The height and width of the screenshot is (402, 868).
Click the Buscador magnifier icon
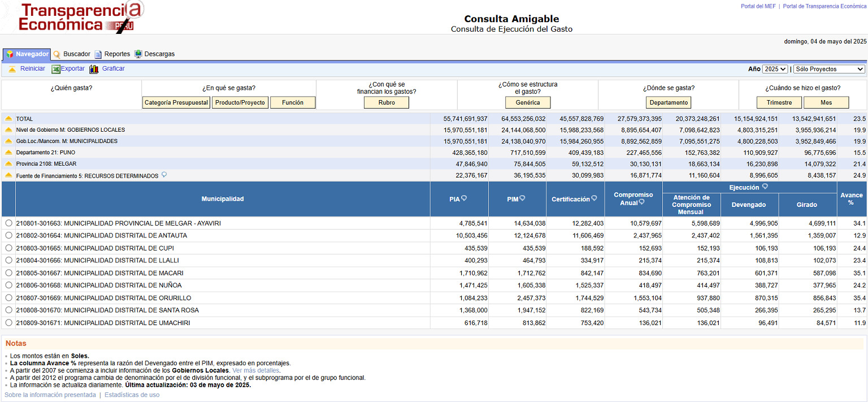coord(57,54)
